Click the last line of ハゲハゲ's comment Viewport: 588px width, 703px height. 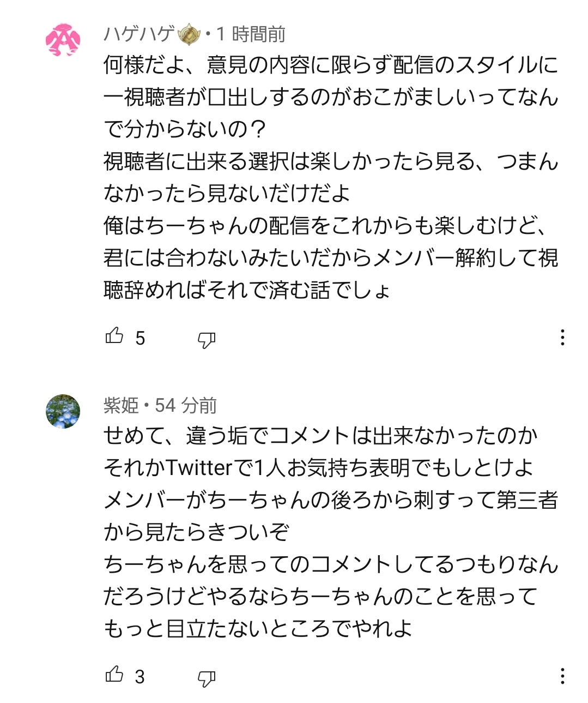[247, 290]
